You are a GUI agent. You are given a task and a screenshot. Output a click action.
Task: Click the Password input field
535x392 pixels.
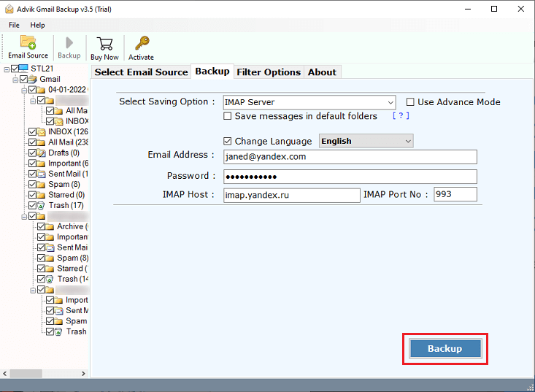350,177
